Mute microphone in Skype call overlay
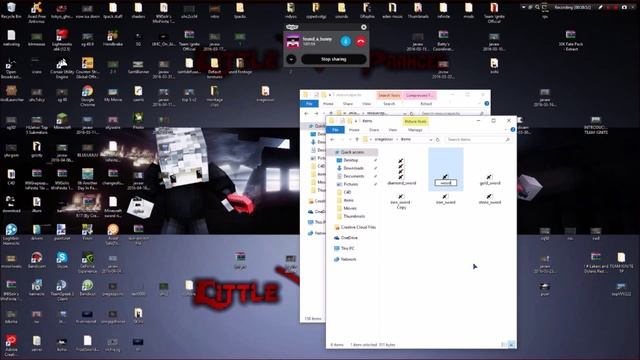The width and height of the screenshot is (640, 360). tap(345, 41)
